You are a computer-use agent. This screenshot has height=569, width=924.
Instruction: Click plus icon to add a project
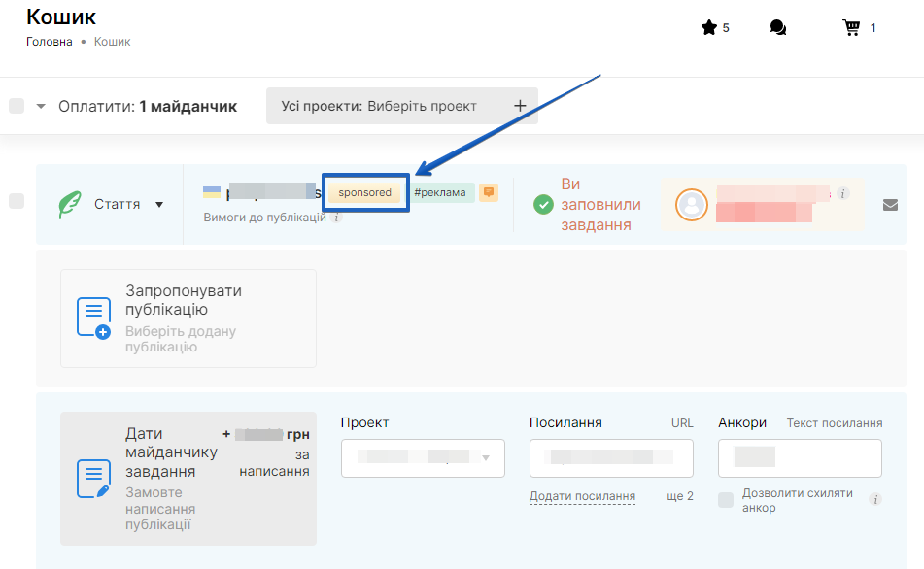coord(519,106)
